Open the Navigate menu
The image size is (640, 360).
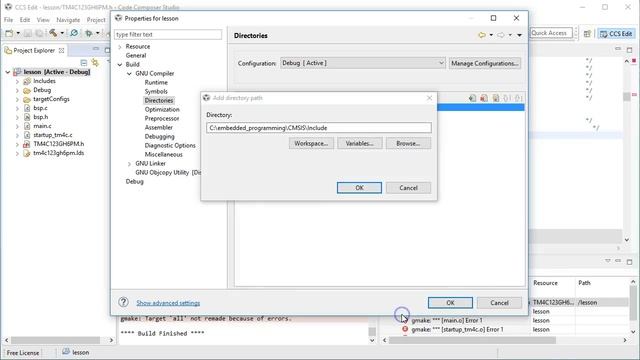pos(68,20)
